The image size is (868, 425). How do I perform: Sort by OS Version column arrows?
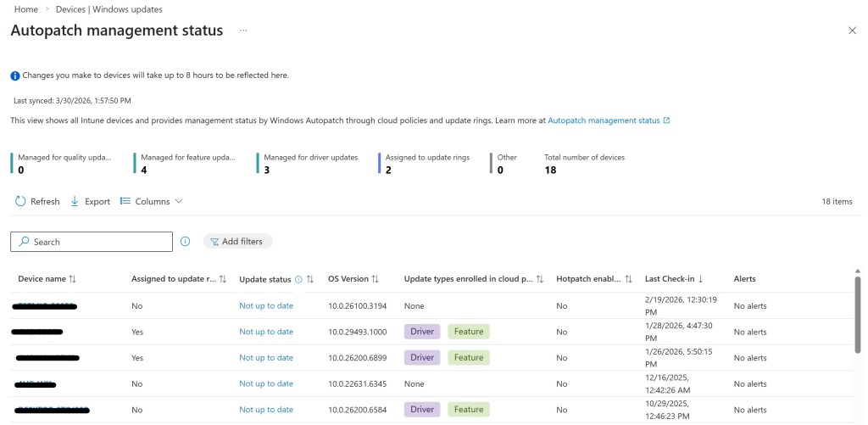coord(375,279)
